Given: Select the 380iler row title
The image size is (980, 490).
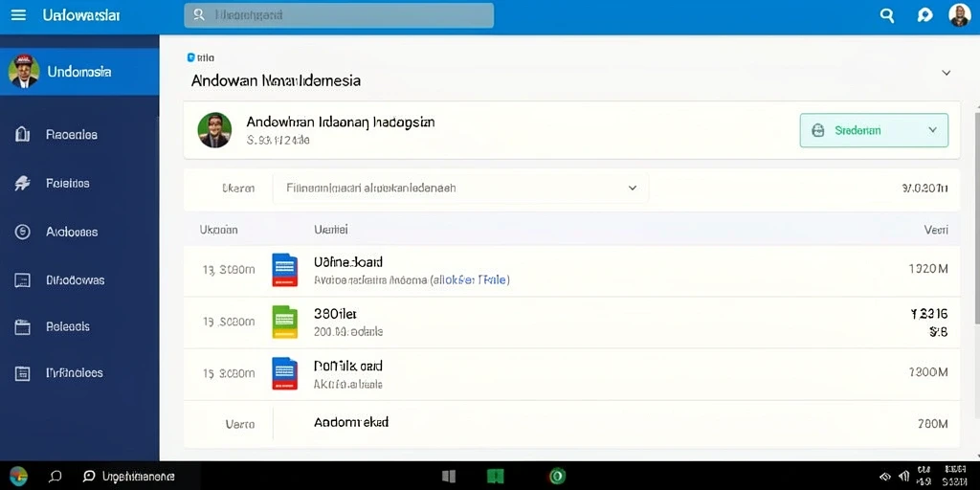Looking at the screenshot, I should point(335,314).
